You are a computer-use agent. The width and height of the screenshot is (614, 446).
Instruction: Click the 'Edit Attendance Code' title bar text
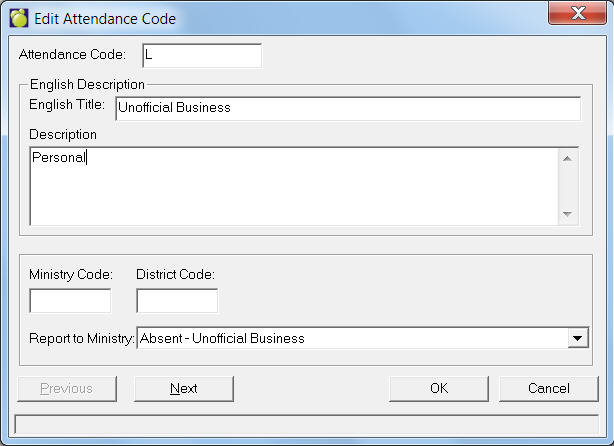[106, 18]
